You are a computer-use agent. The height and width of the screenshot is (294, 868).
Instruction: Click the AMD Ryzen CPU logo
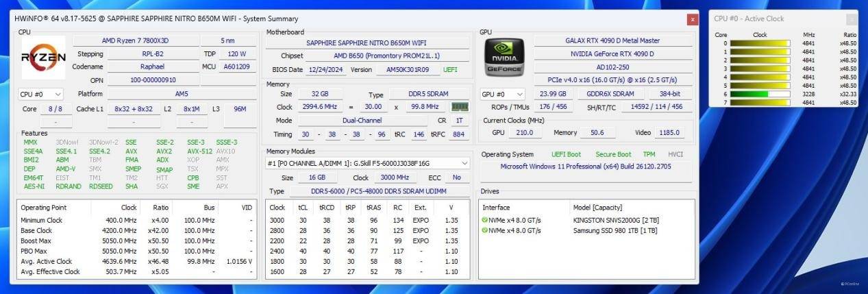click(x=43, y=57)
